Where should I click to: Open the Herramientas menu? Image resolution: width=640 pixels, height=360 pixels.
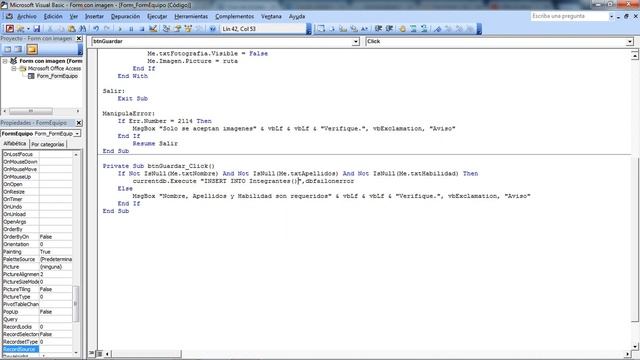pos(191,16)
